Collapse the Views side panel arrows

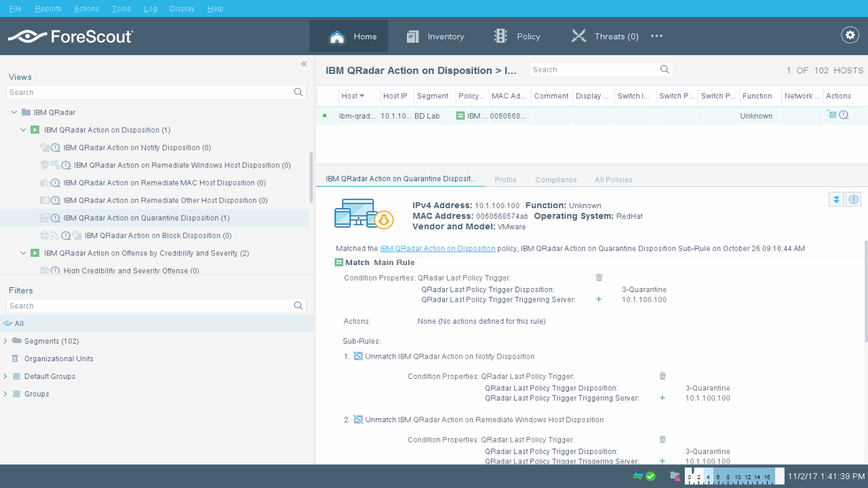pyautogui.click(x=304, y=64)
